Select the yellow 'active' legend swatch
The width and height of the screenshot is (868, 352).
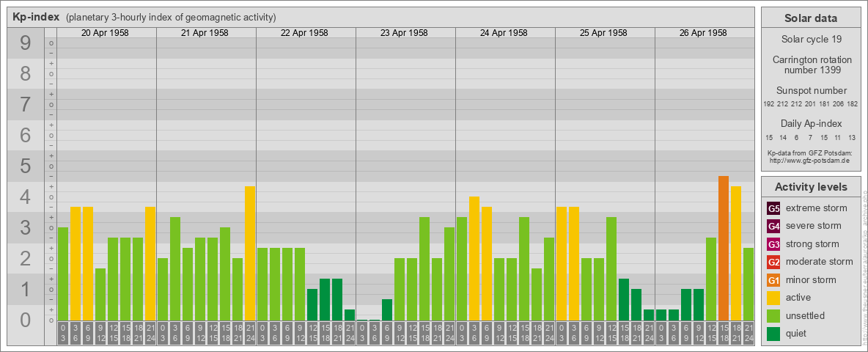pos(773,298)
